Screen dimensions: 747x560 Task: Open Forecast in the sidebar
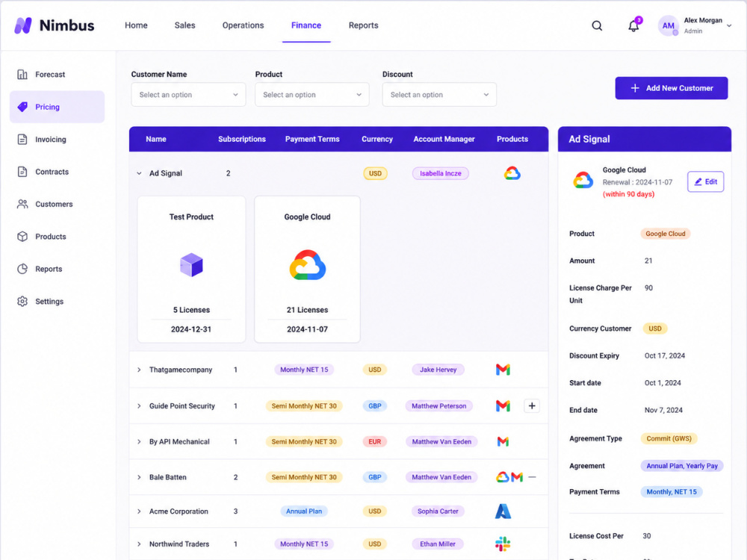[x=58, y=74]
